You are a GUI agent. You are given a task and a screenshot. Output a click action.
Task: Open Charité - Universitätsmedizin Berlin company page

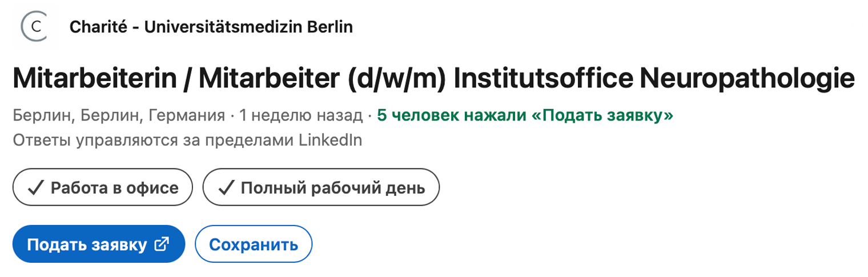(x=211, y=27)
